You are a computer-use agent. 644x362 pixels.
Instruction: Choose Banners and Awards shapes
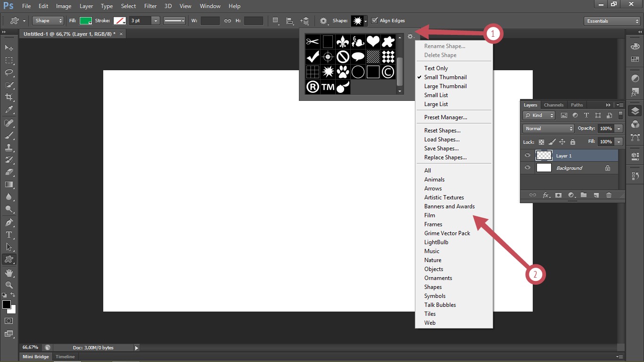pyautogui.click(x=449, y=206)
